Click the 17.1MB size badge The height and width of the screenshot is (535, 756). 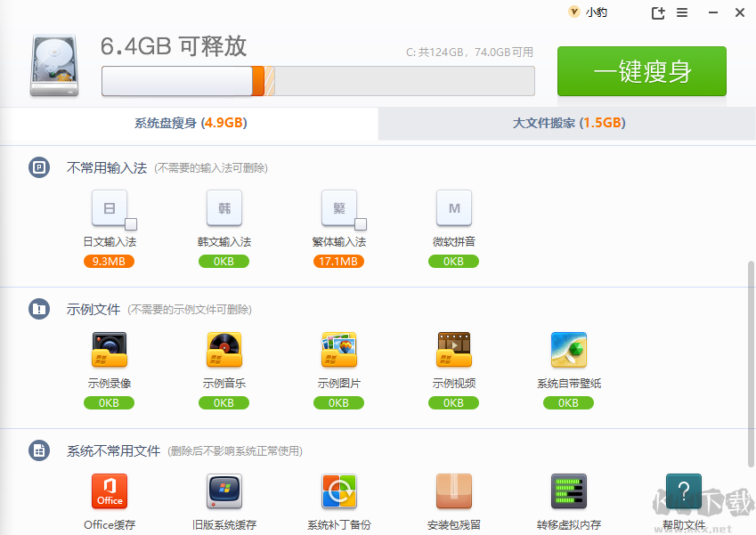pos(338,261)
